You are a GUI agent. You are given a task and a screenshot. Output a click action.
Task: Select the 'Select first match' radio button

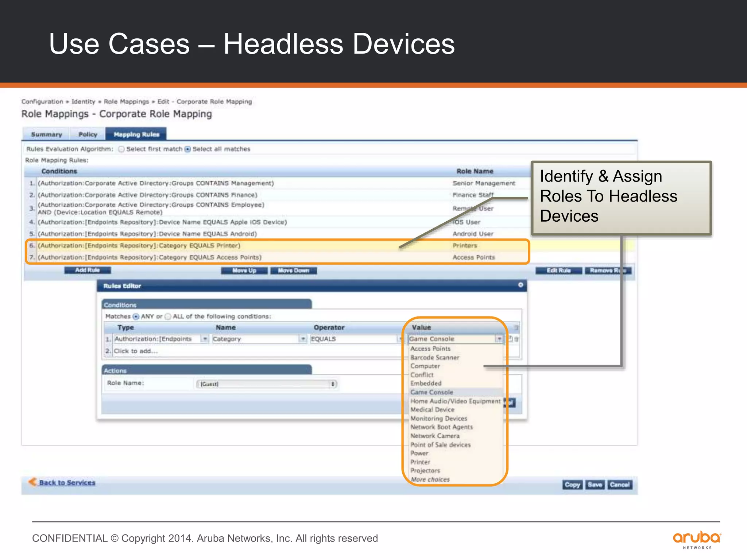pyautogui.click(x=121, y=149)
